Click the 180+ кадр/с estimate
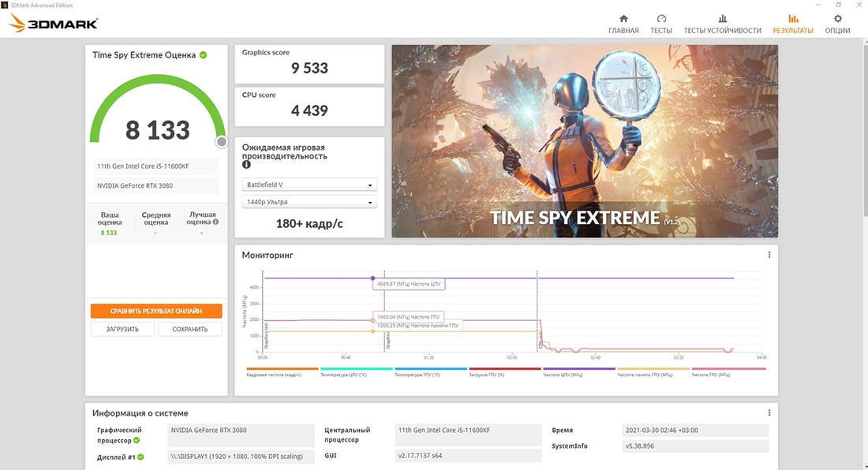 pos(309,223)
